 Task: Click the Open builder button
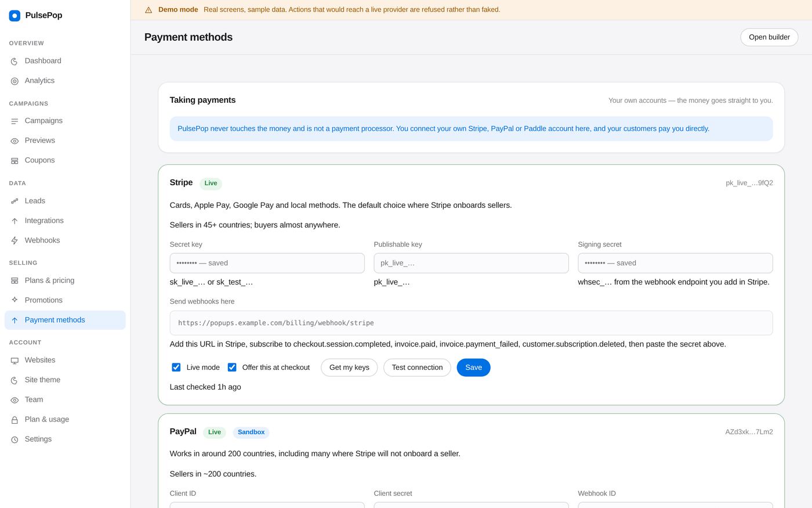[x=769, y=37]
